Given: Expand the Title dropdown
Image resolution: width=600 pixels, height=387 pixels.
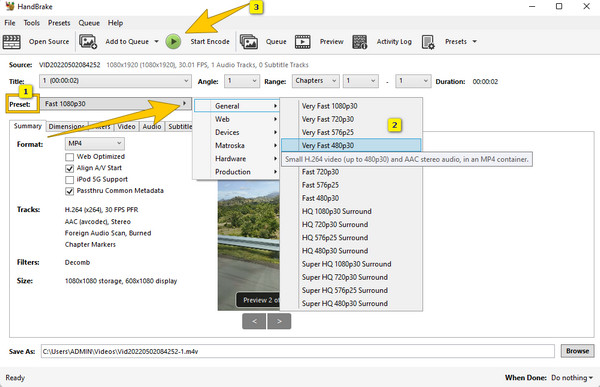Looking at the screenshot, I should [x=115, y=81].
